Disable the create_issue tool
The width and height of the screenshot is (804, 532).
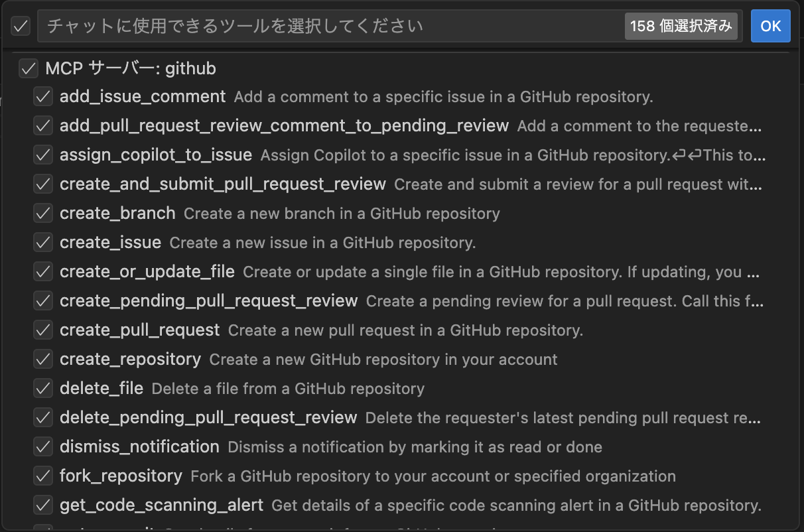point(43,242)
